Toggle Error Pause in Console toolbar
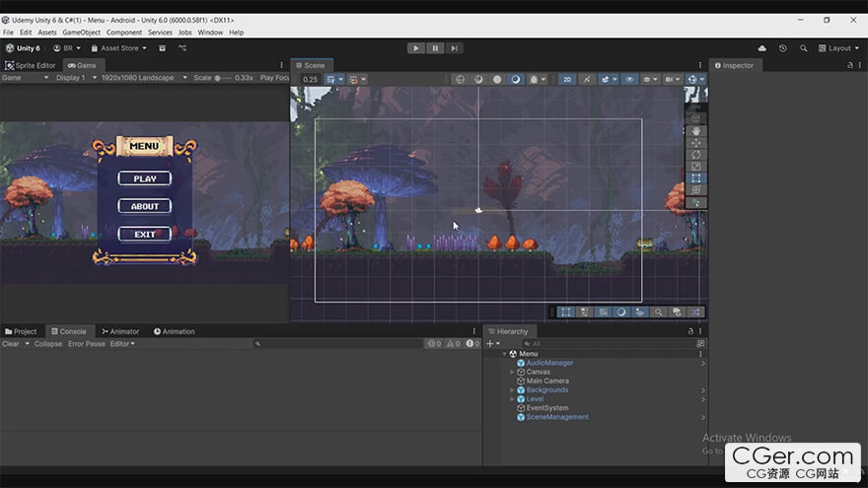The width and height of the screenshot is (868, 488). point(87,344)
